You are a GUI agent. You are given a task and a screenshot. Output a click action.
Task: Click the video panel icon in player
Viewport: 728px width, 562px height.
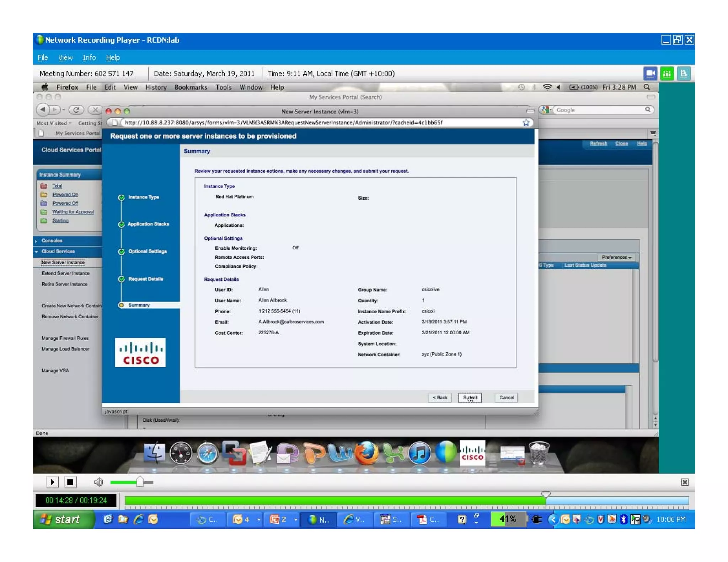tap(650, 74)
